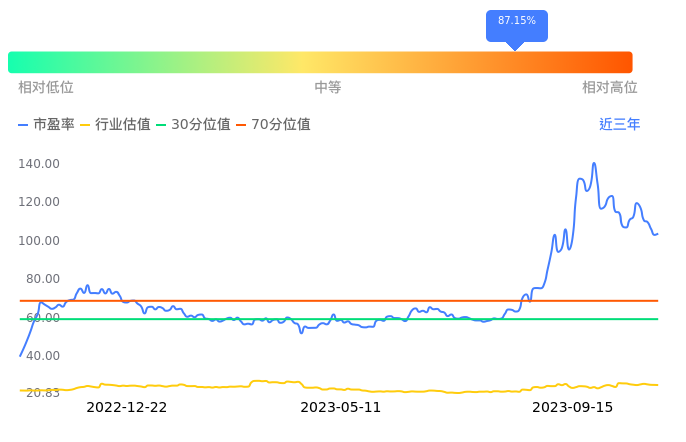
Task: Select the 相对高位 label
Action: click(x=610, y=88)
